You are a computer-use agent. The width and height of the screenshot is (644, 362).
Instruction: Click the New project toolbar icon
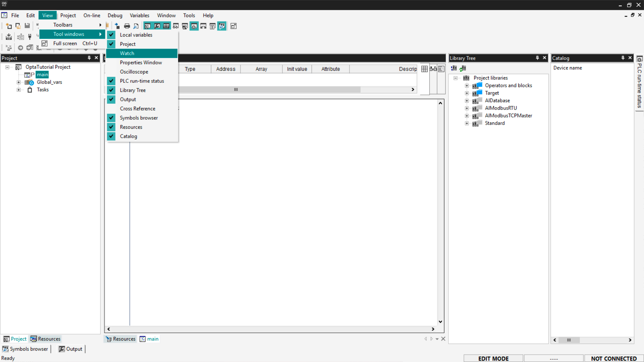[x=9, y=26]
